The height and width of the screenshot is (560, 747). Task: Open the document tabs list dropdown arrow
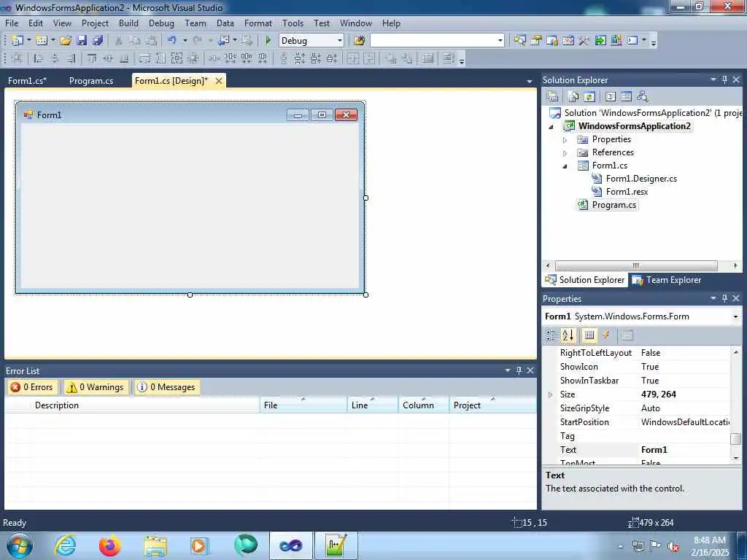[x=530, y=82]
